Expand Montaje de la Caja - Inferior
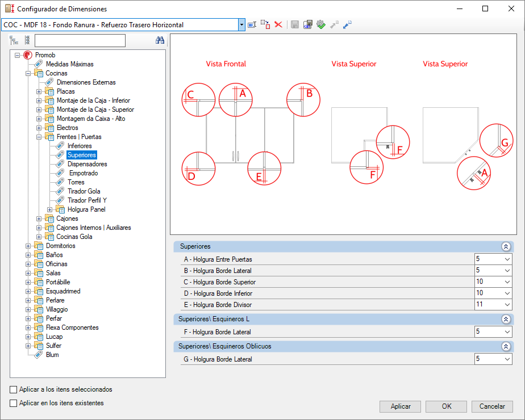This screenshot has width=525, height=420. click(39, 100)
